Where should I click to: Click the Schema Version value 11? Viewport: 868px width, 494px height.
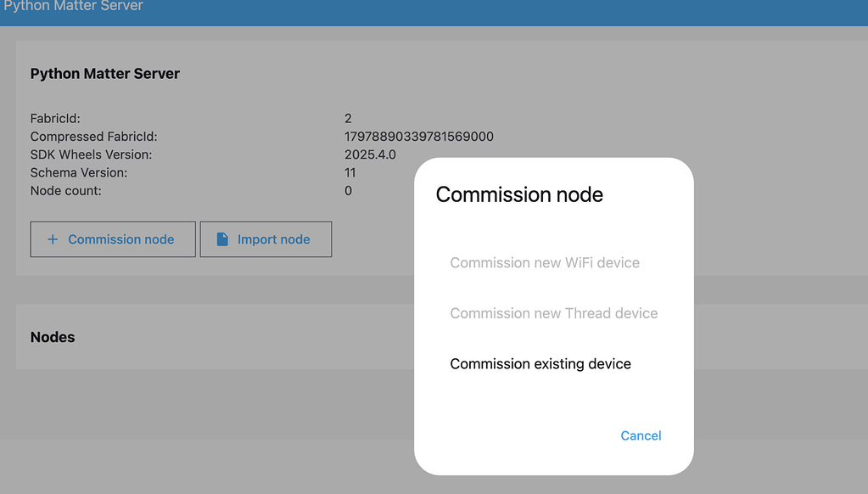click(349, 172)
